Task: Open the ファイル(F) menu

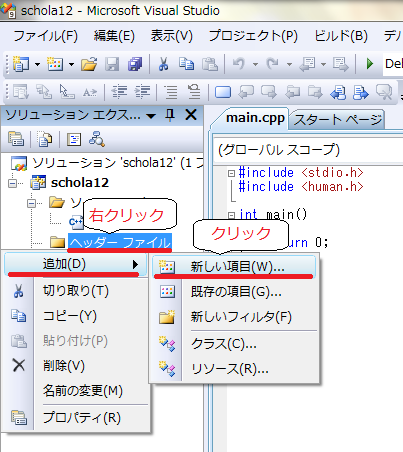Action: click(x=46, y=36)
